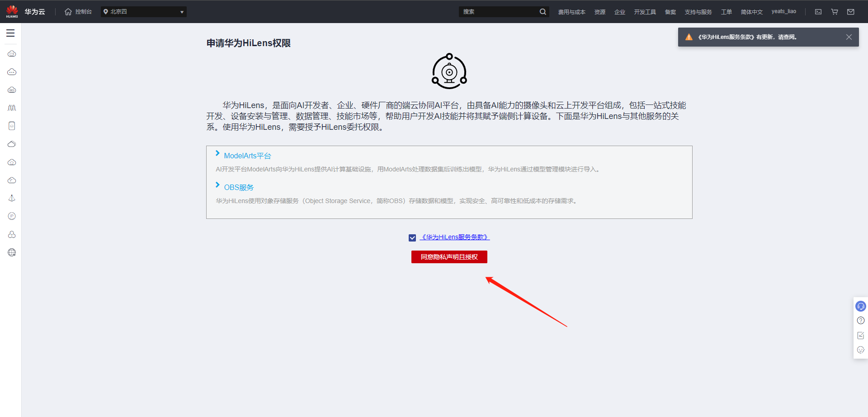Expand the ModelArts平台 chevron
Screen dimensions: 868x417
click(217, 153)
